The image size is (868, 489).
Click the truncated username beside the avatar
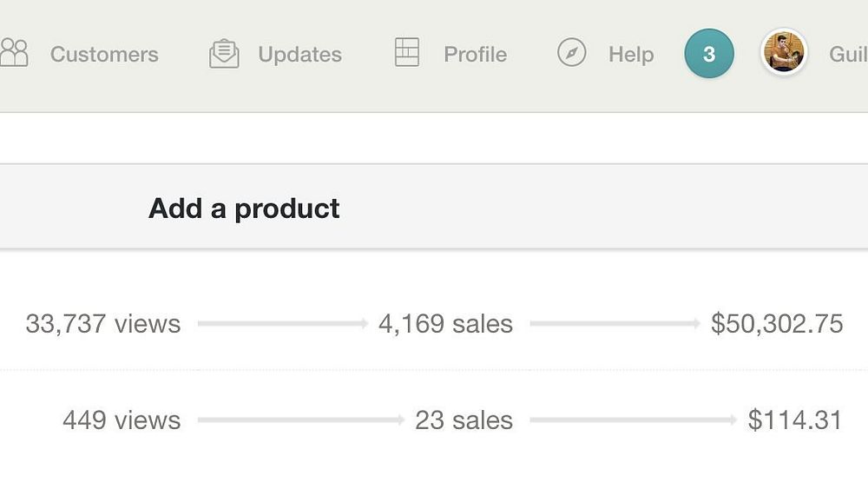[x=848, y=54]
